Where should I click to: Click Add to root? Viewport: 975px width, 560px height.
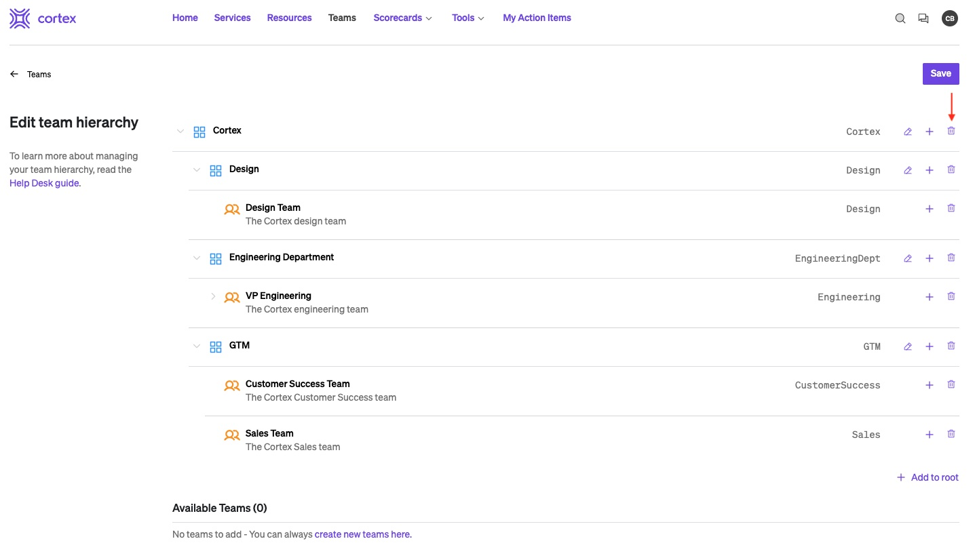tap(928, 477)
